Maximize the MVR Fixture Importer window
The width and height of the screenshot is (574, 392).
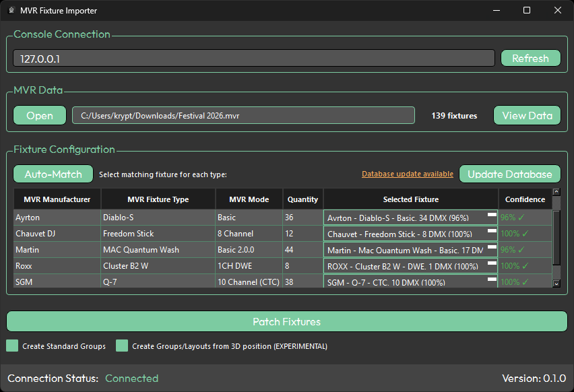click(527, 10)
